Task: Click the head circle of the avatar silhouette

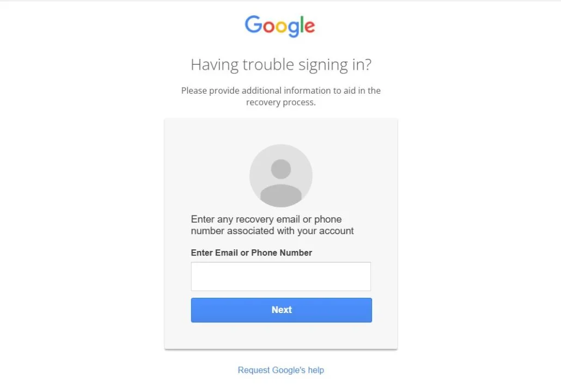Action: pos(281,169)
